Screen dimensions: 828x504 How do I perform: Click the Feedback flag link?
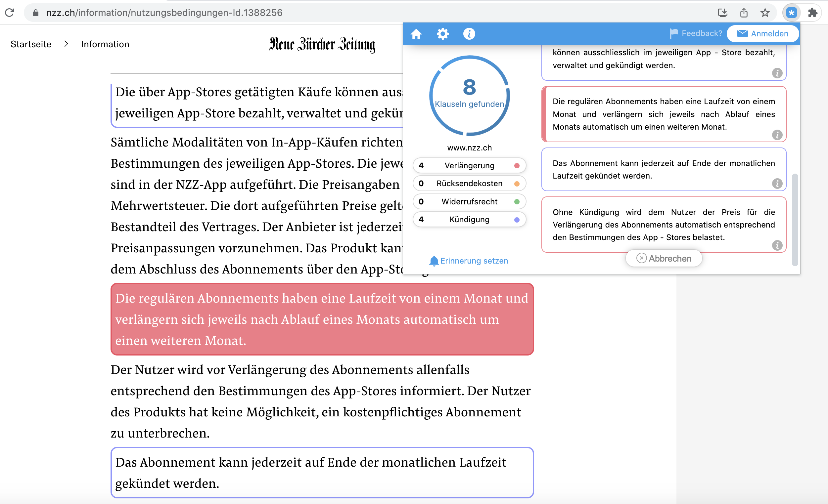tap(696, 33)
